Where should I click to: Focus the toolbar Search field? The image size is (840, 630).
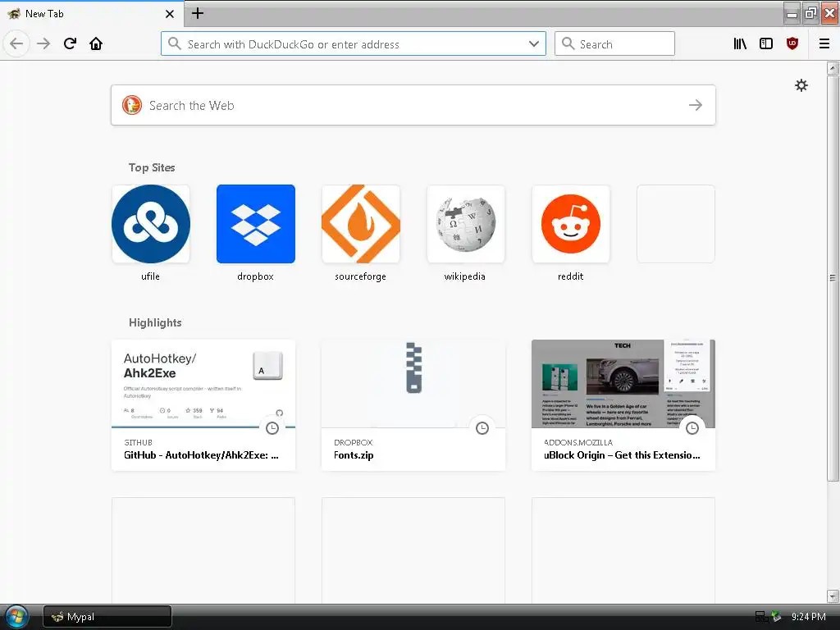pyautogui.click(x=614, y=43)
